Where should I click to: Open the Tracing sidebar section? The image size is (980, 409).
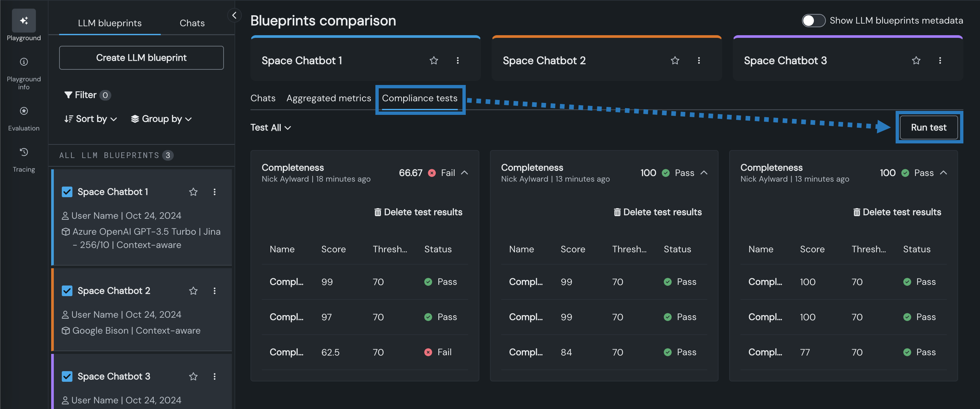click(x=24, y=152)
